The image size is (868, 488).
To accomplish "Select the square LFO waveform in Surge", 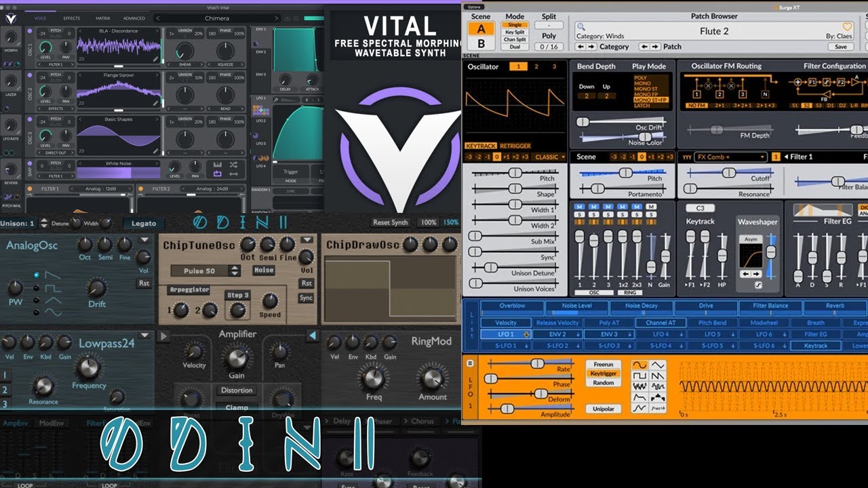I will pos(639,375).
